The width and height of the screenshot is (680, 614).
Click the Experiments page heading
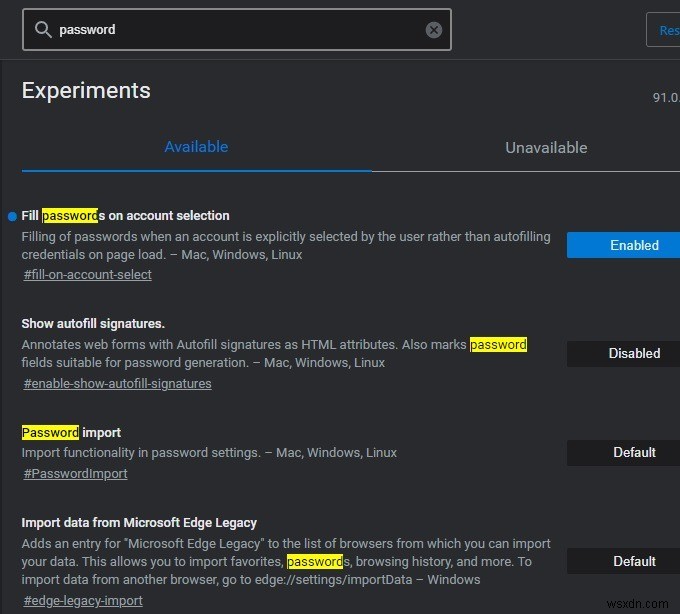86,91
